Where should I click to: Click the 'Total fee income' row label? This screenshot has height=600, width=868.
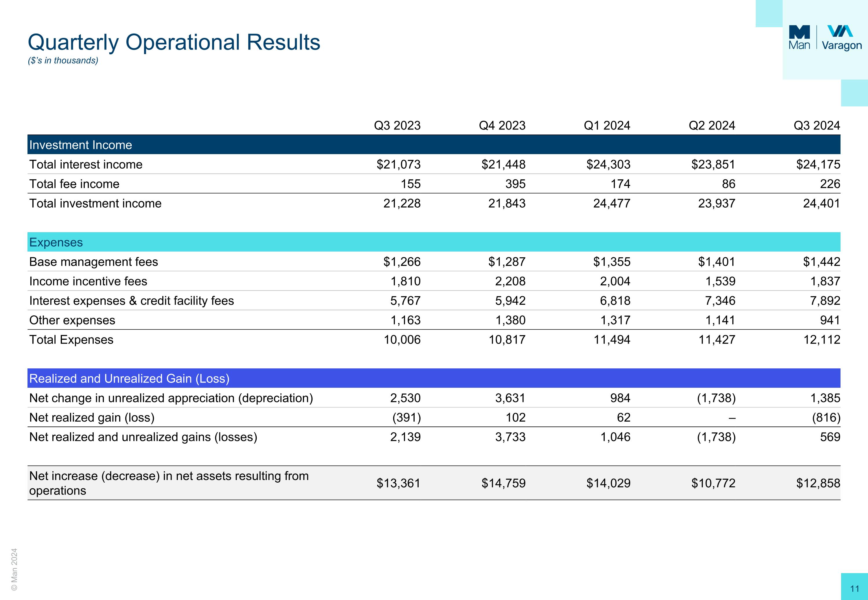pyautogui.click(x=74, y=184)
